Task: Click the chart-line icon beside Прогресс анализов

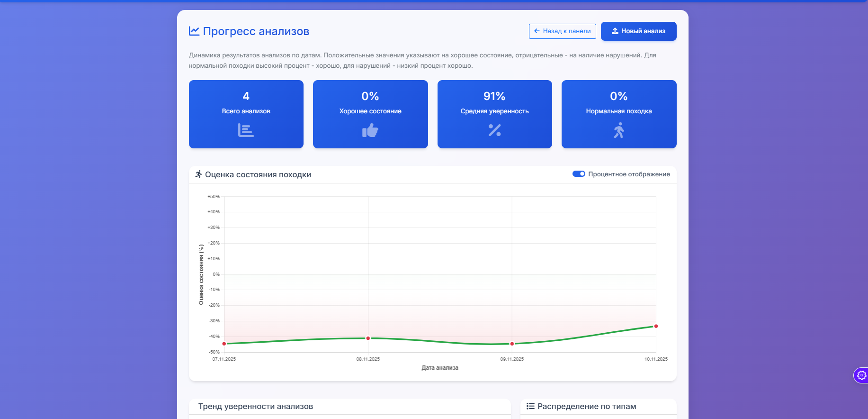Action: 194,31
